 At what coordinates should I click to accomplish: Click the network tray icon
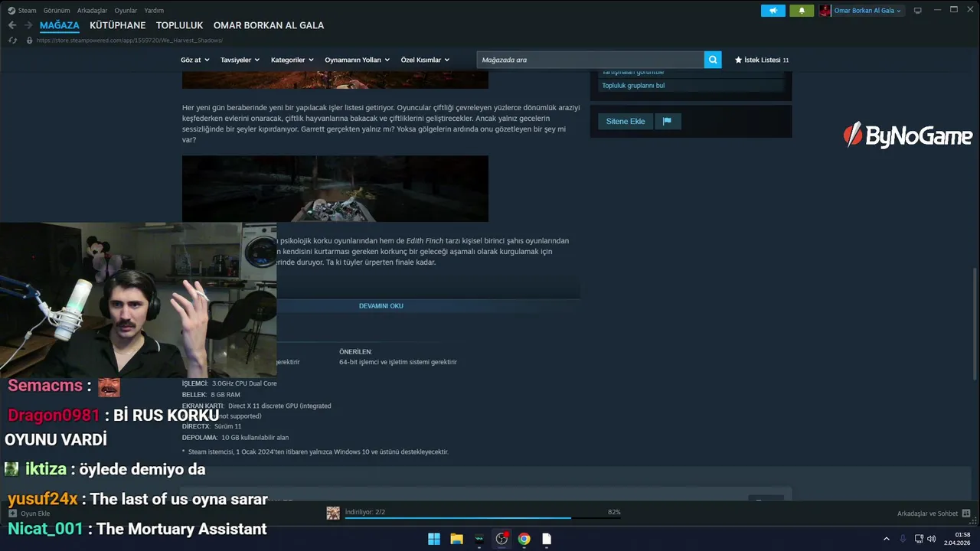tap(919, 539)
